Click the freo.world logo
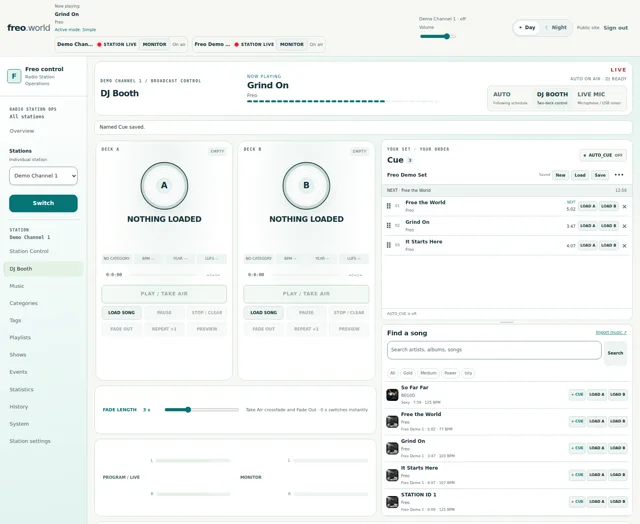The image size is (640, 524). 29,28
